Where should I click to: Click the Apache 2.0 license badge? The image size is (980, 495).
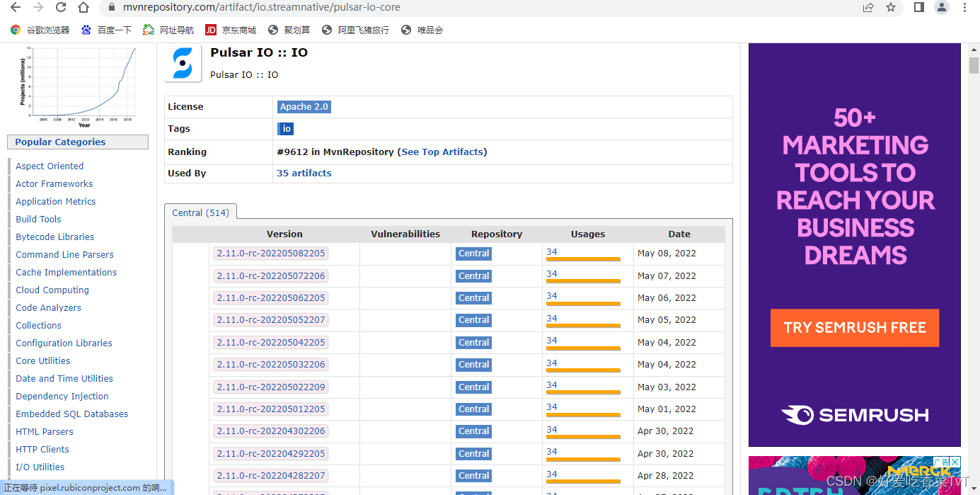[304, 107]
